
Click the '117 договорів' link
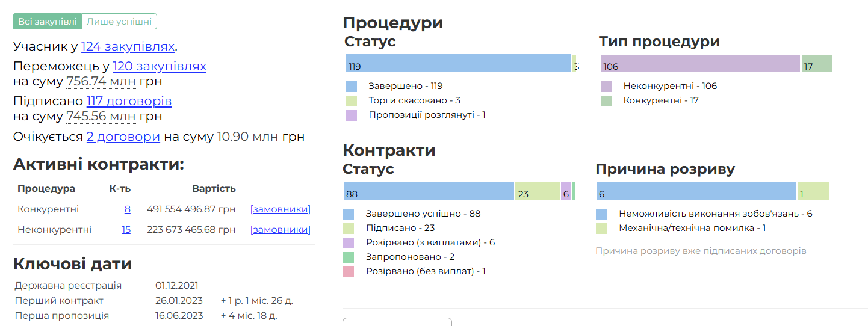click(129, 101)
